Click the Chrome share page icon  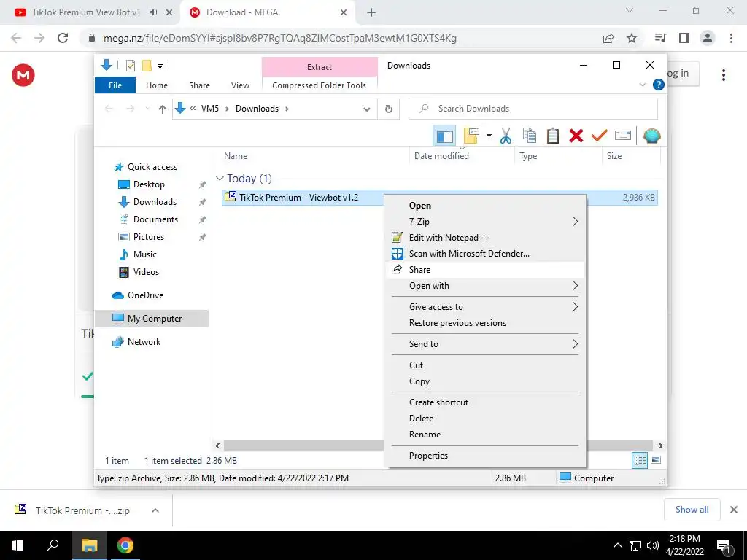(x=608, y=38)
